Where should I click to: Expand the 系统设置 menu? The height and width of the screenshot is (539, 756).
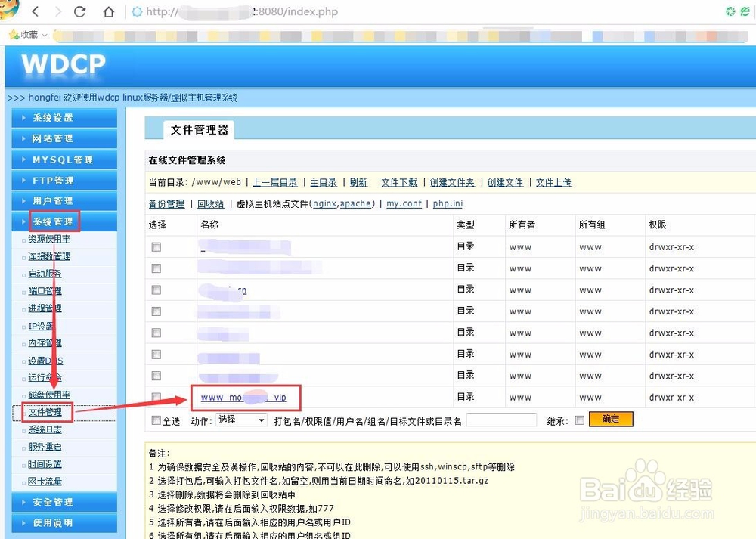(x=64, y=118)
